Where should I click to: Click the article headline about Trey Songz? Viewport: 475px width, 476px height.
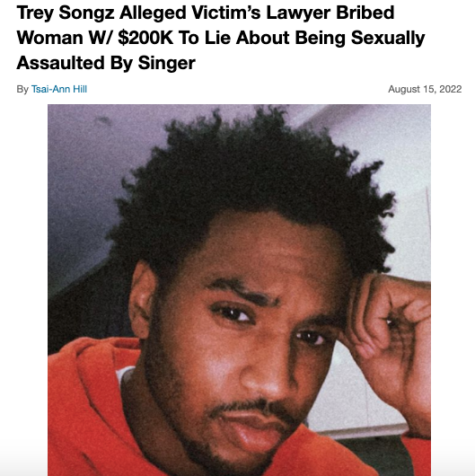click(x=221, y=38)
